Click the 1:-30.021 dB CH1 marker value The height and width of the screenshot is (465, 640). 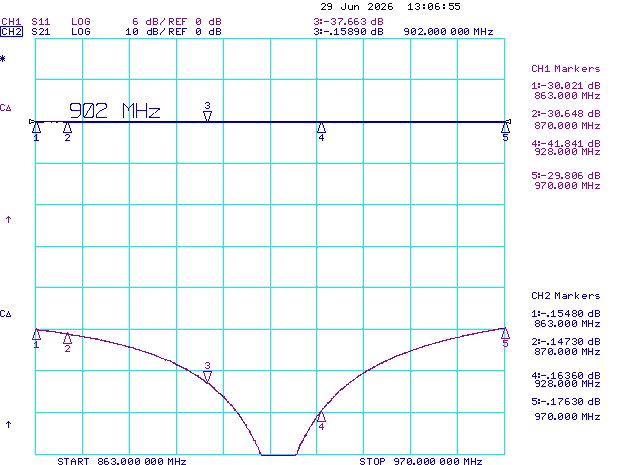(566, 86)
